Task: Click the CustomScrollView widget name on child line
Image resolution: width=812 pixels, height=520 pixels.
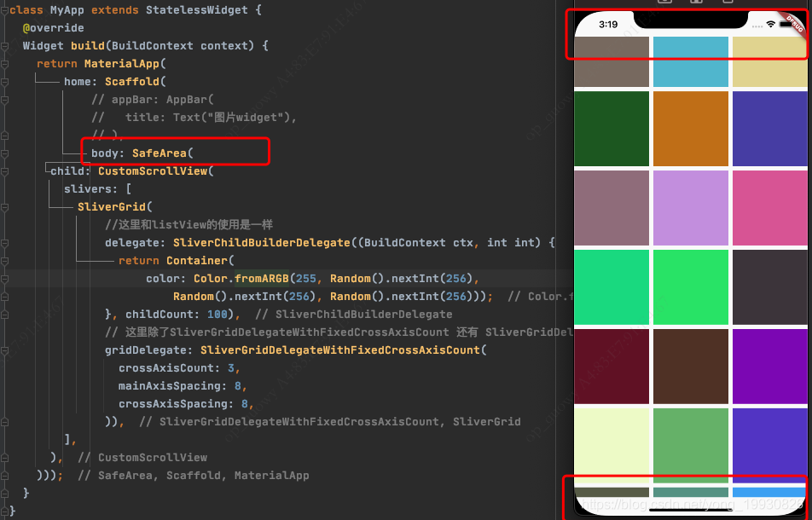Action: pos(153,171)
